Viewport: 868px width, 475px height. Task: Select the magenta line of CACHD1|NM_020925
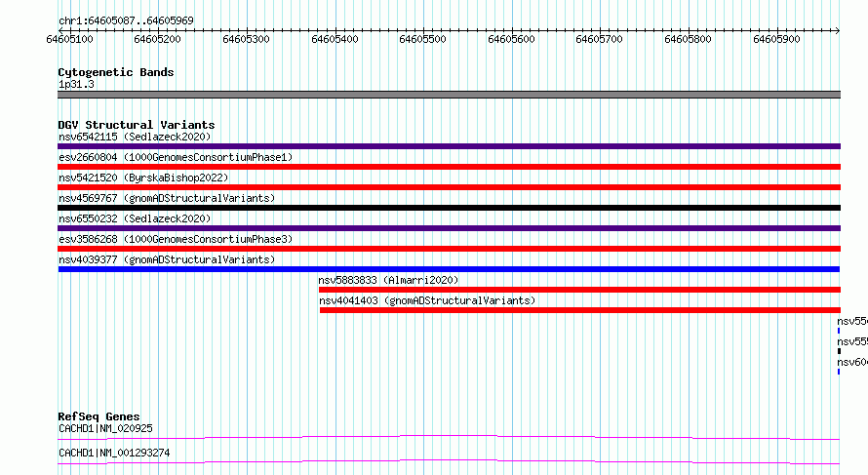(449, 438)
